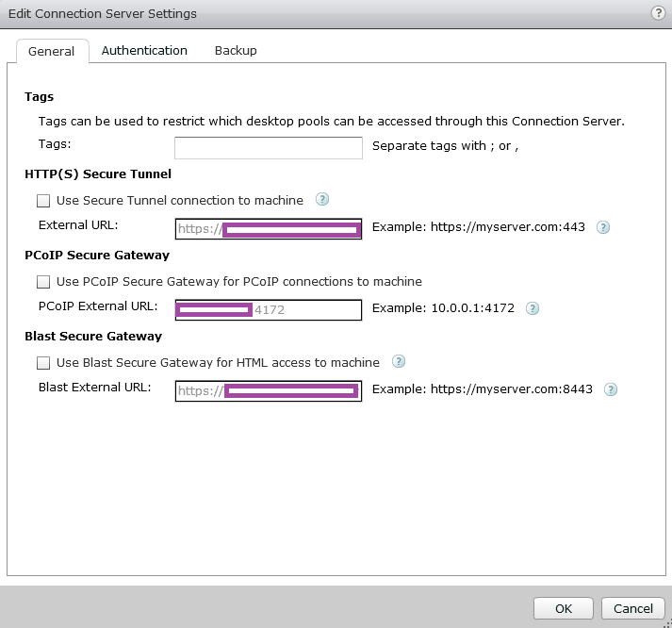
Task: Click the PCoIP External URL field
Action: pyautogui.click(x=269, y=310)
